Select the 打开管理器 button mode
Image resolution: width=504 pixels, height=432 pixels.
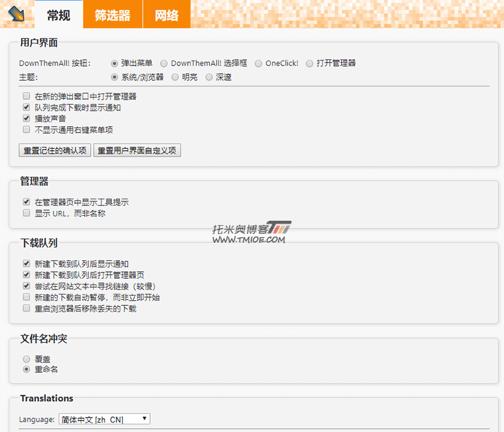click(309, 63)
